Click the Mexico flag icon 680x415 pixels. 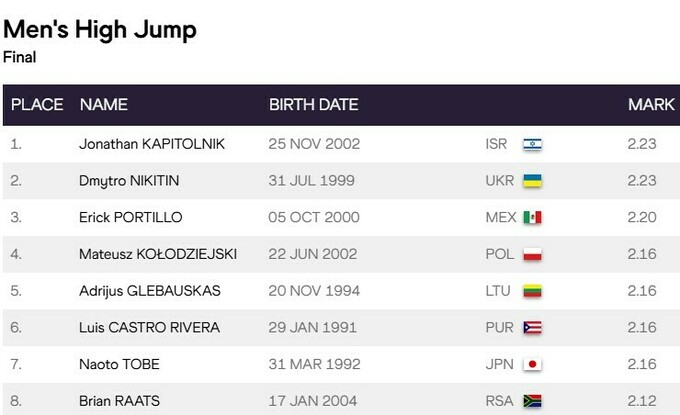[x=532, y=218]
